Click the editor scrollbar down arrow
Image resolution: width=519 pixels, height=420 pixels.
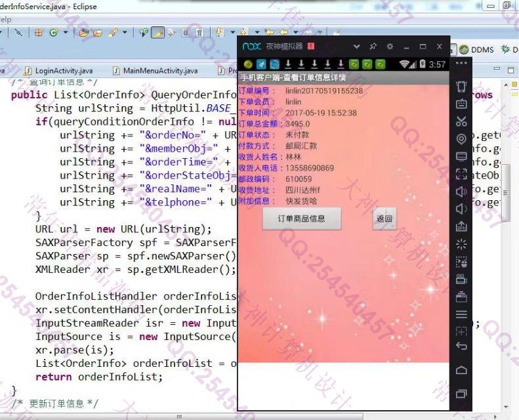[506, 407]
